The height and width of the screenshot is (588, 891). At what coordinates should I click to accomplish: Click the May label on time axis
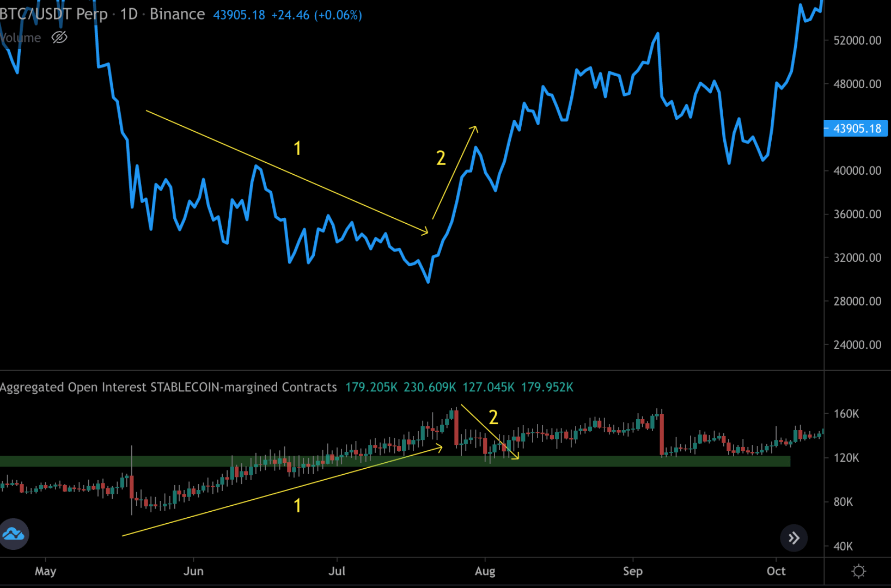pos(45,571)
